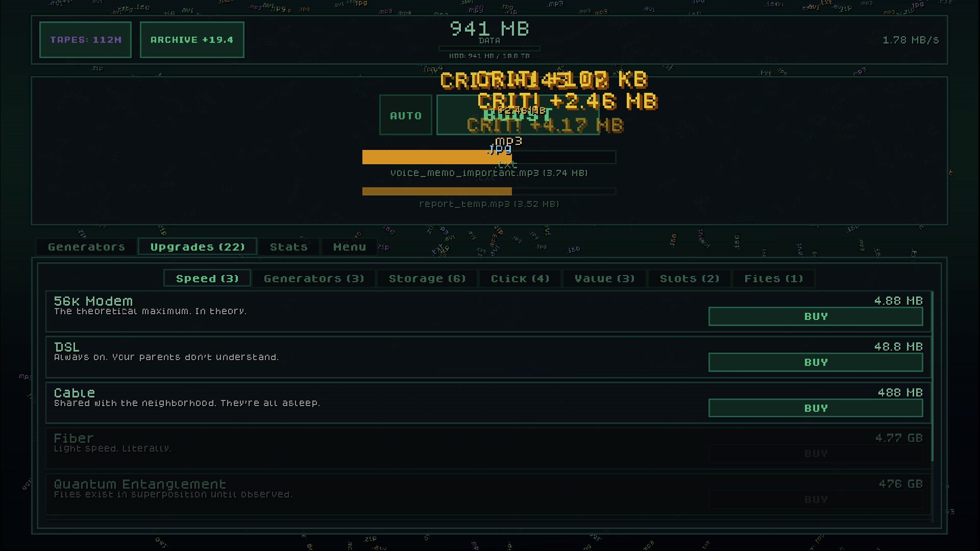This screenshot has height=551, width=980.
Task: View the Stats tab
Action: click(288, 246)
